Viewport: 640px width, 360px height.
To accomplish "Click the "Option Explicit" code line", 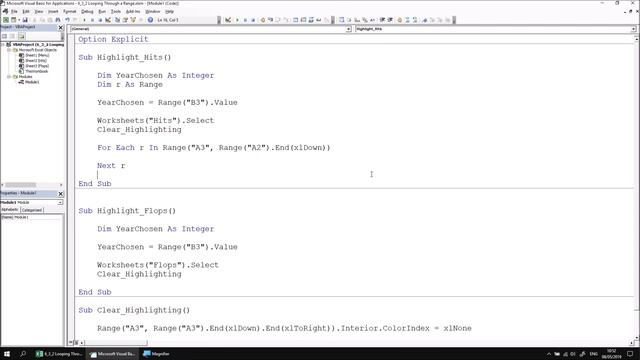I will click(113, 39).
